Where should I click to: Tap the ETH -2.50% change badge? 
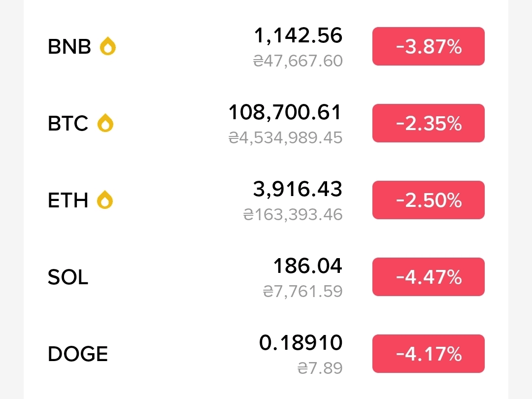[428, 200]
